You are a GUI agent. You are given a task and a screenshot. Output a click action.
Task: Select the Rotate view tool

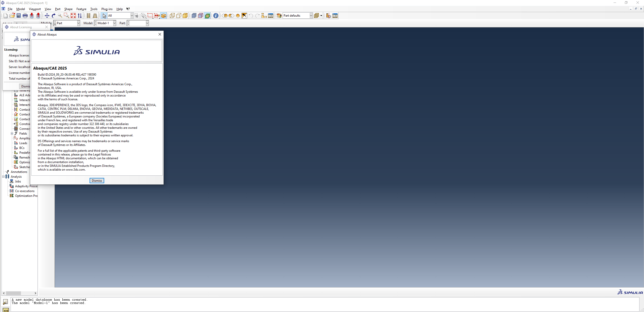click(x=54, y=16)
